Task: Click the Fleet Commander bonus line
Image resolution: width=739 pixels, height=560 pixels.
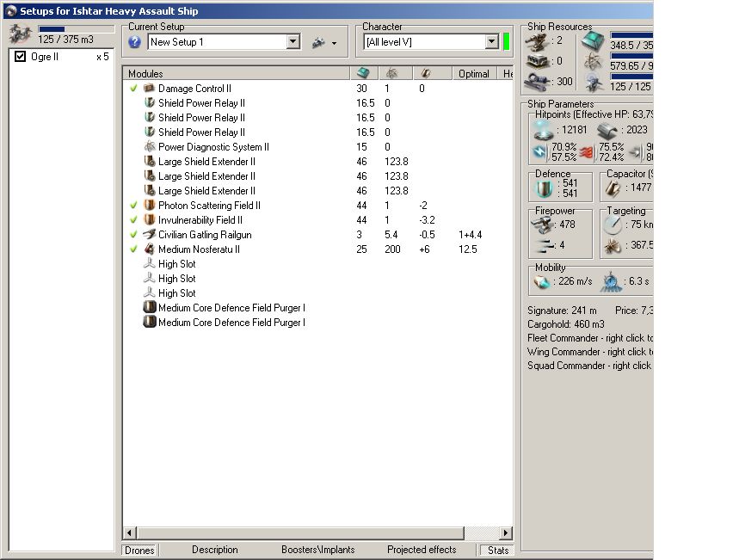Action: 590,338
